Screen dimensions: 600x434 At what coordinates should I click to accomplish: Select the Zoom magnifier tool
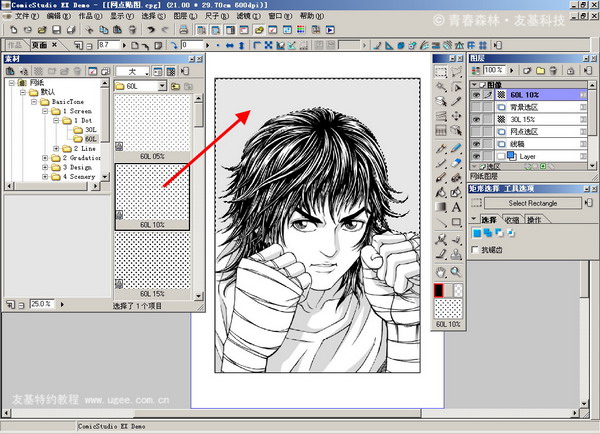click(456, 272)
